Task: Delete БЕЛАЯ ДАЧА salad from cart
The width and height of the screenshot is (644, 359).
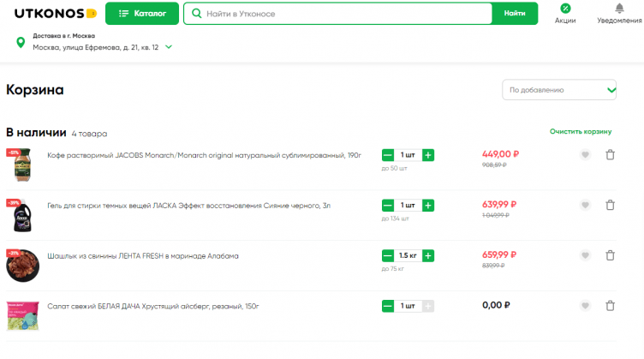Action: tap(610, 306)
